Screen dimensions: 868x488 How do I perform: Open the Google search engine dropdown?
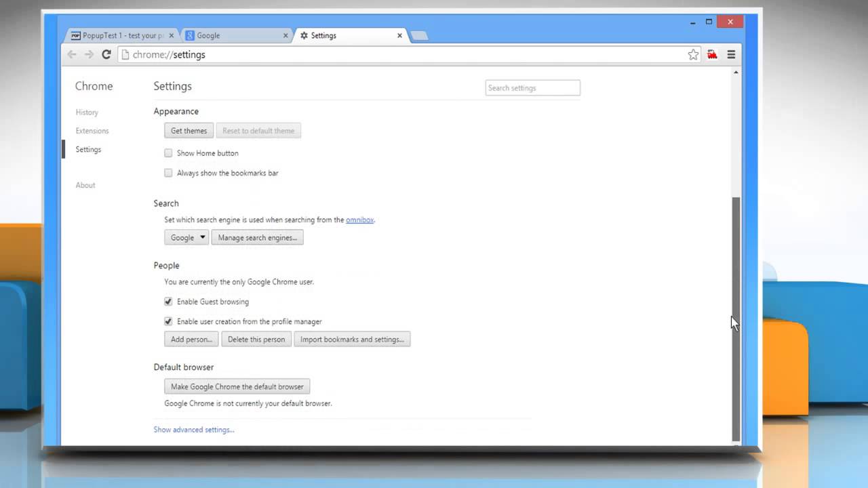click(x=186, y=237)
